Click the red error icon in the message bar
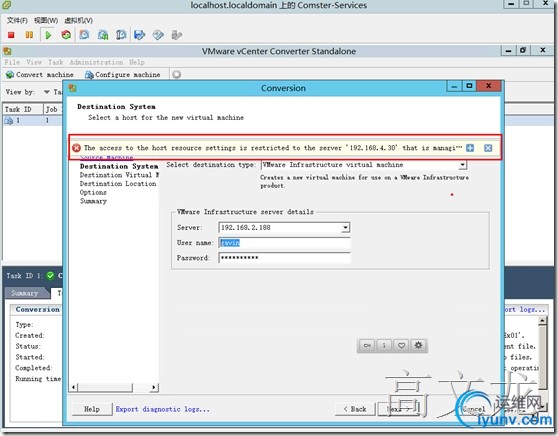The height and width of the screenshot is (436, 558). 76,148
